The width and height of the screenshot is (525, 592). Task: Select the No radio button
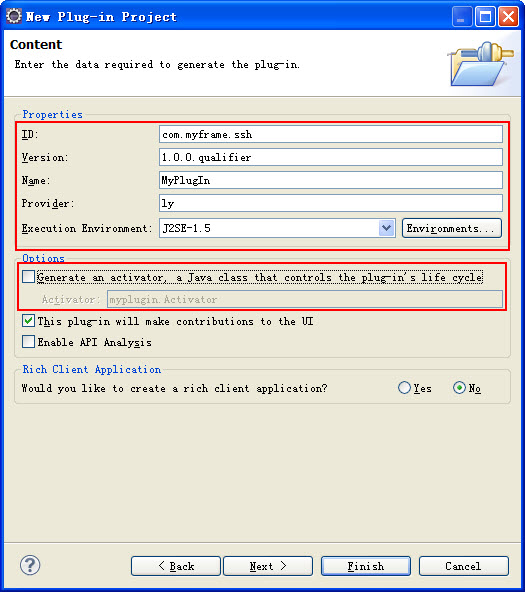click(459, 388)
